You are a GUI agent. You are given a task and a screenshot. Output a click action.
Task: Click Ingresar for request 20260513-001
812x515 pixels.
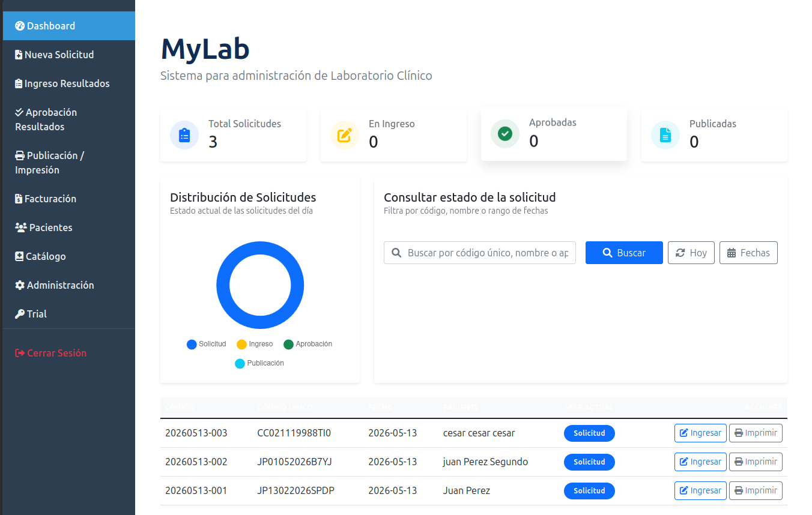coord(700,490)
